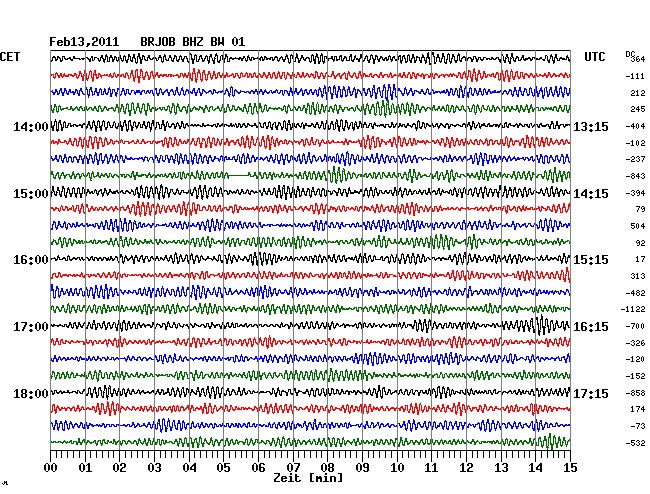Click the 15:15 UTC time label
This screenshot has width=650, height=494.
(x=591, y=260)
